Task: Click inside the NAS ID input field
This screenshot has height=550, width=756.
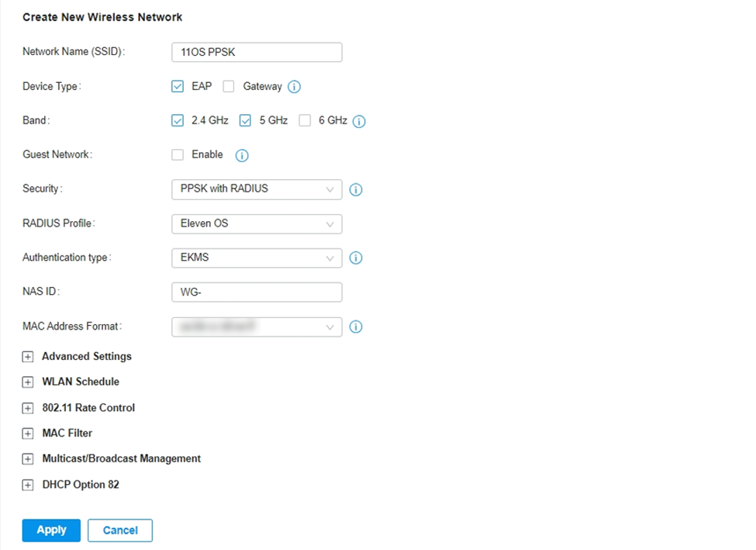Action: 256,292
